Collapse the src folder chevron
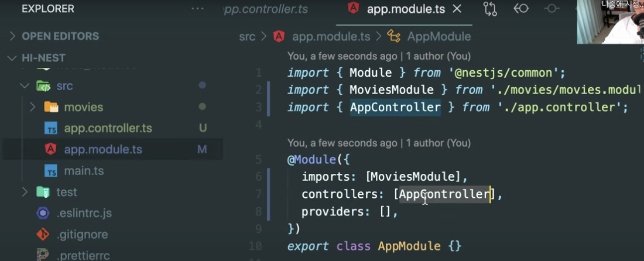 click(x=25, y=86)
